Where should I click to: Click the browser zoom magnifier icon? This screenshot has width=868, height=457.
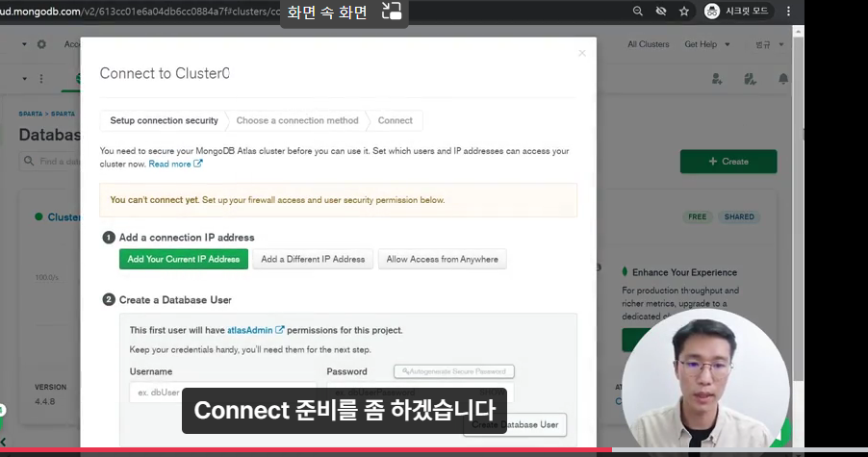coord(638,12)
